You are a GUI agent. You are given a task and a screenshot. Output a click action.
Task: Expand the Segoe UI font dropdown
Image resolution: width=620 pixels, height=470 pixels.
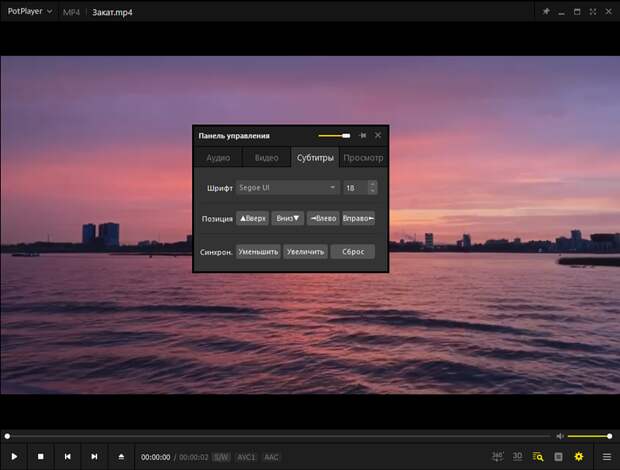[333, 187]
